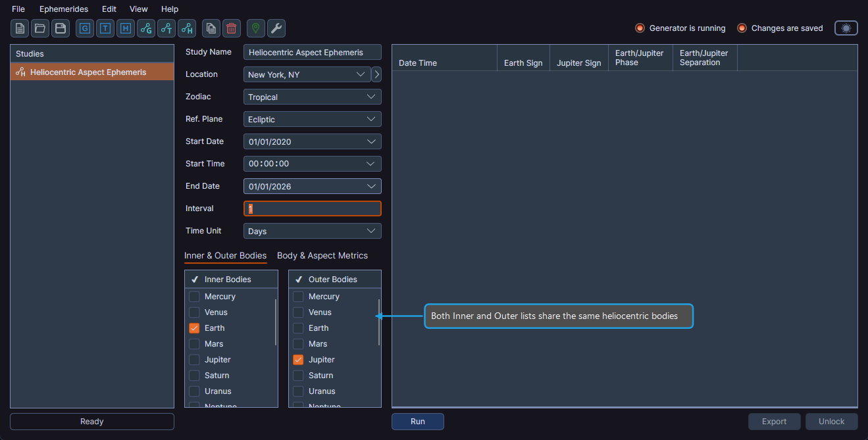Create a new study document
The height and width of the screenshot is (440, 868).
click(19, 28)
